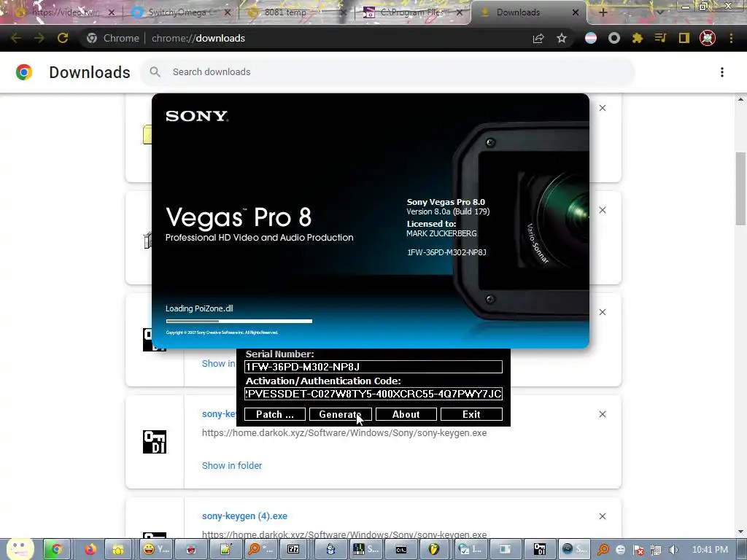Image resolution: width=747 pixels, height=560 pixels.
Task: Open the keygen taskbar item
Action: tap(540, 550)
